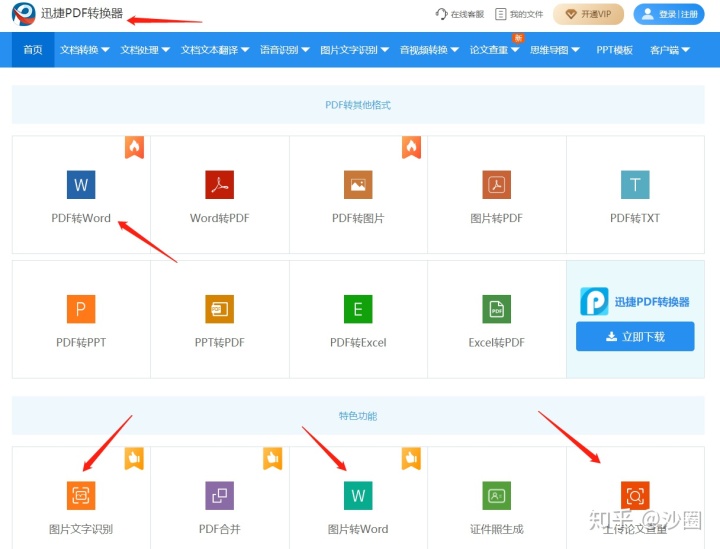Click the 立即下载 button

click(x=635, y=336)
